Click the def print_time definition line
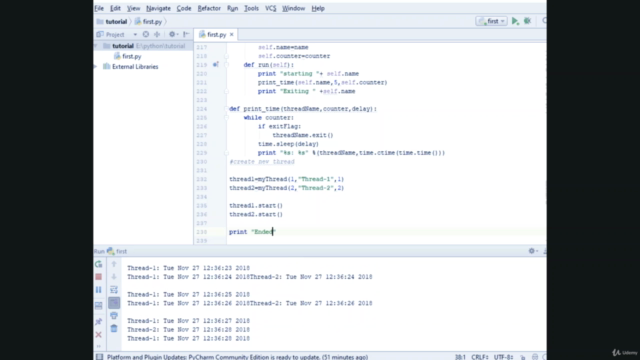640x360 pixels. point(303,109)
